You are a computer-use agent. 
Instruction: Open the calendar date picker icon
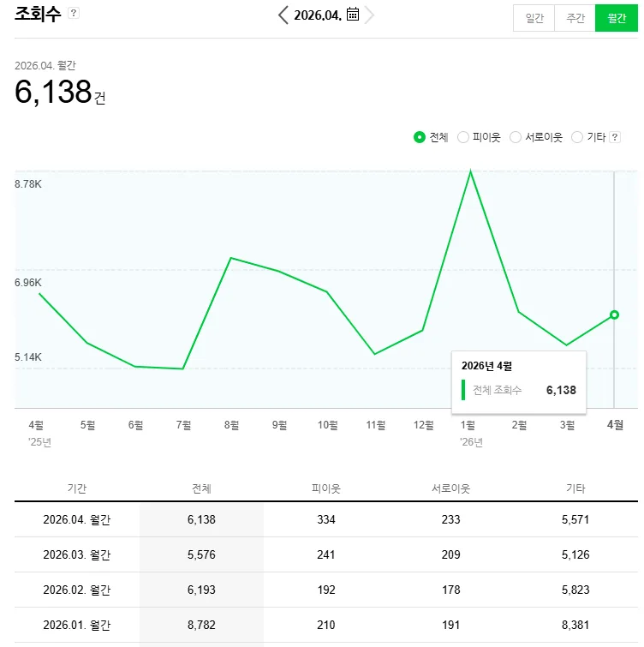(353, 15)
